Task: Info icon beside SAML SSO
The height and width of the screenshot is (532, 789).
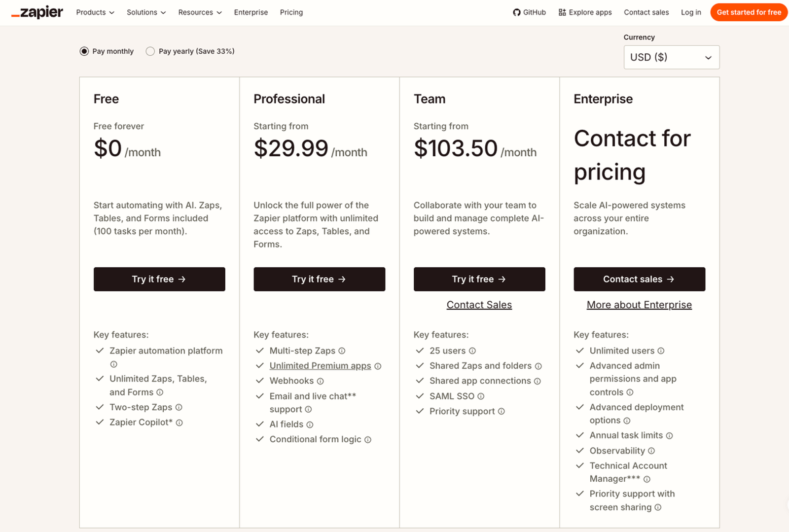Action: (481, 396)
